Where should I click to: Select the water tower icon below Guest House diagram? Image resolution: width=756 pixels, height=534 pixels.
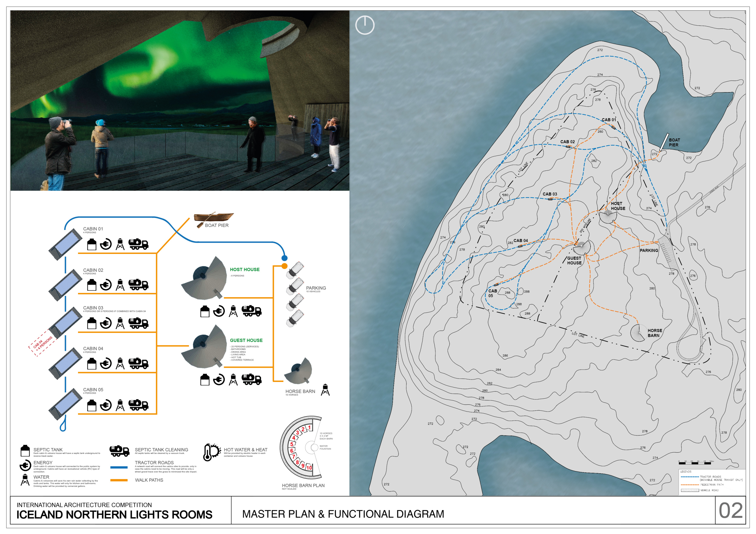(233, 380)
